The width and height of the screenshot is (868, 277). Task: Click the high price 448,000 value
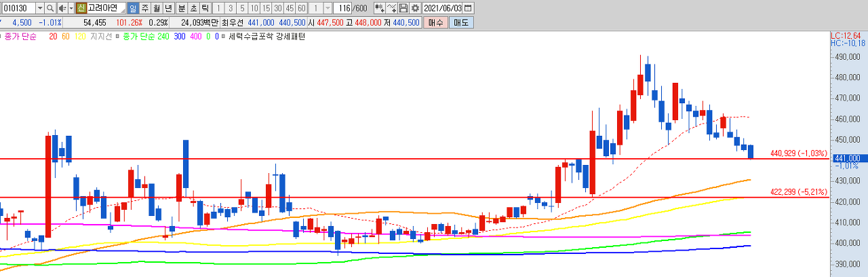367,22
